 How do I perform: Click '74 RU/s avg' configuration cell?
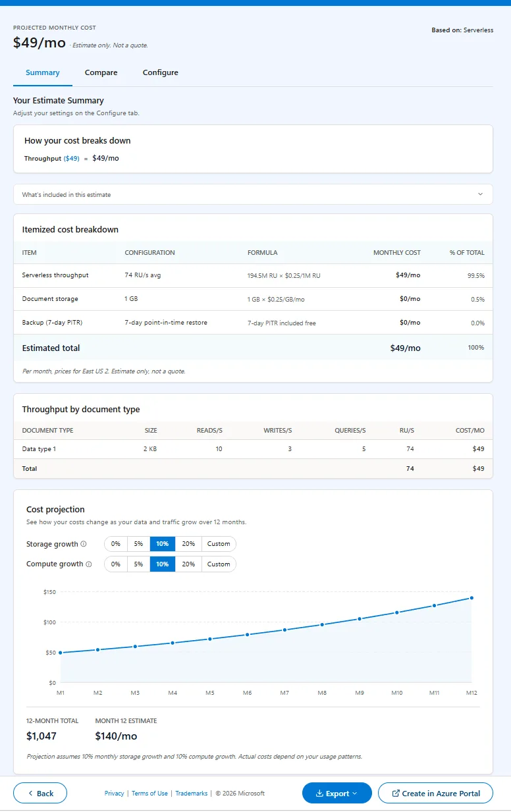(x=143, y=275)
